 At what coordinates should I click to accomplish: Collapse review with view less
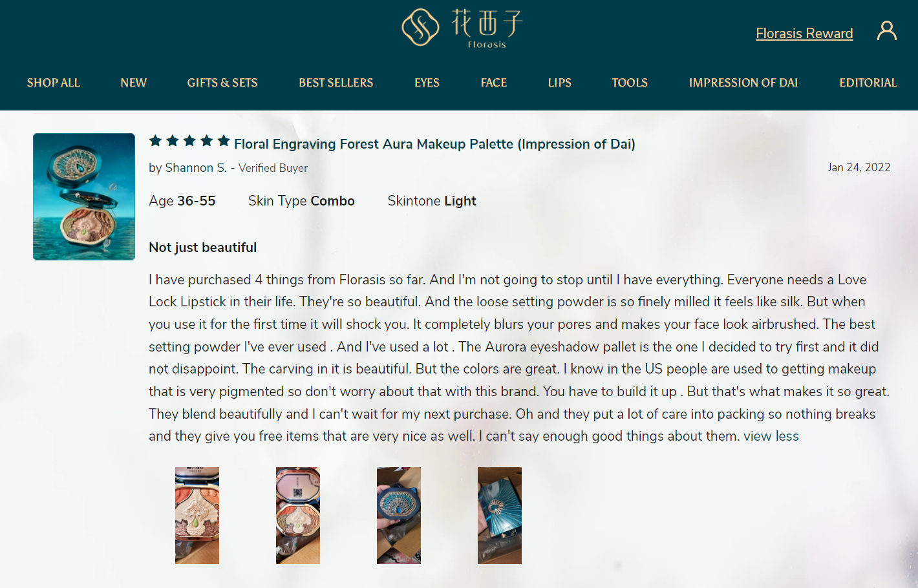[771, 436]
